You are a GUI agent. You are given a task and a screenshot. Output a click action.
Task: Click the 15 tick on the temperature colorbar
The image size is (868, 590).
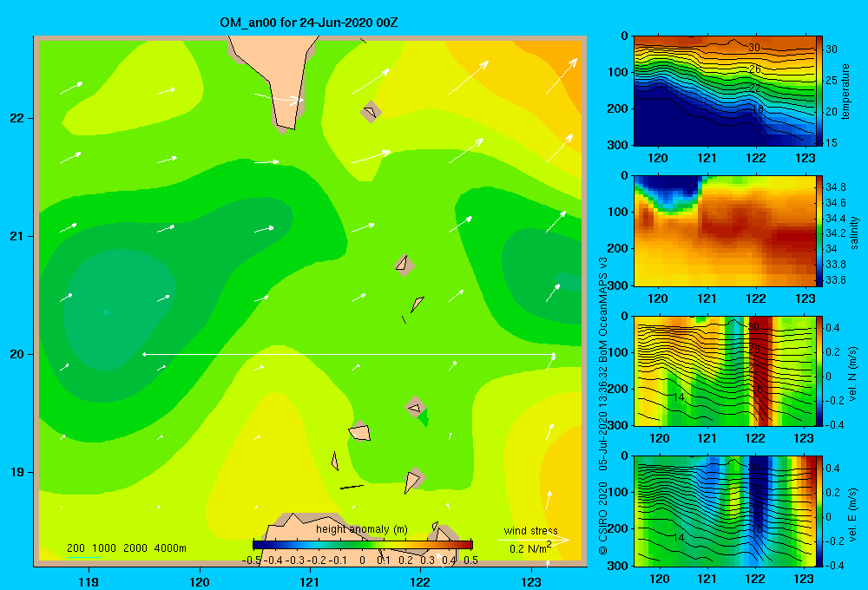(832, 143)
